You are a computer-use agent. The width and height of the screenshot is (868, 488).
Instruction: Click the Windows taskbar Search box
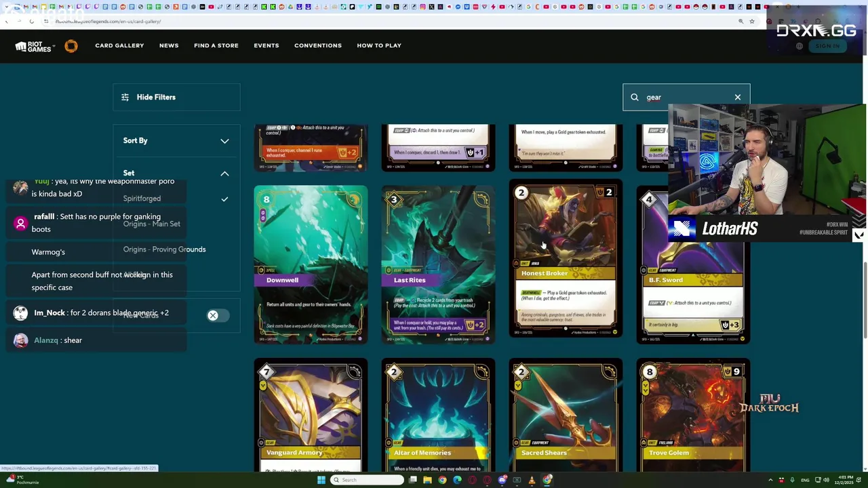pos(367,480)
